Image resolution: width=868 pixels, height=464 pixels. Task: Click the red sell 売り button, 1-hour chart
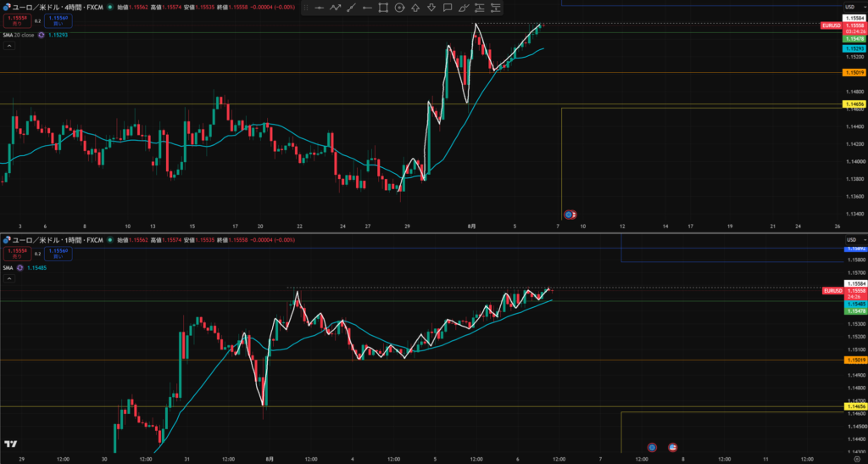point(17,254)
